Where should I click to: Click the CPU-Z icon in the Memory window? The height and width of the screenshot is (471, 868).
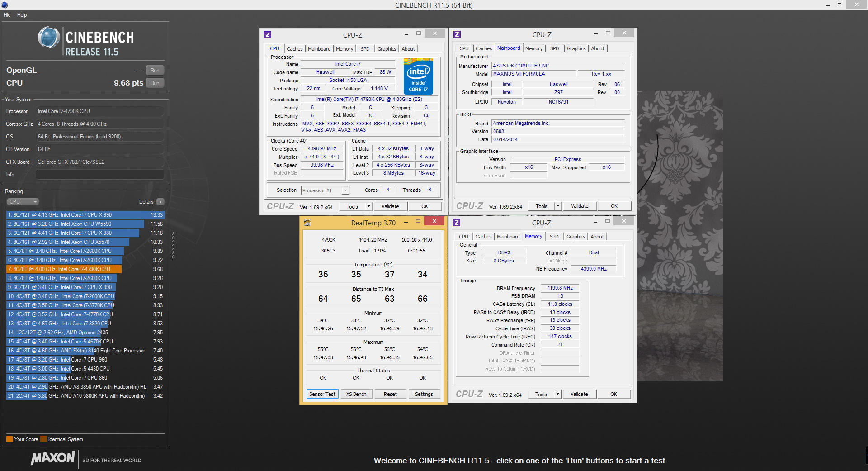(457, 223)
